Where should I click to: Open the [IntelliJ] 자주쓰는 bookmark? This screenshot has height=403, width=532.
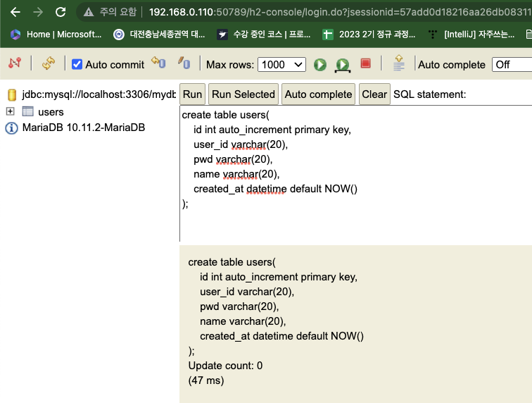pos(471,35)
